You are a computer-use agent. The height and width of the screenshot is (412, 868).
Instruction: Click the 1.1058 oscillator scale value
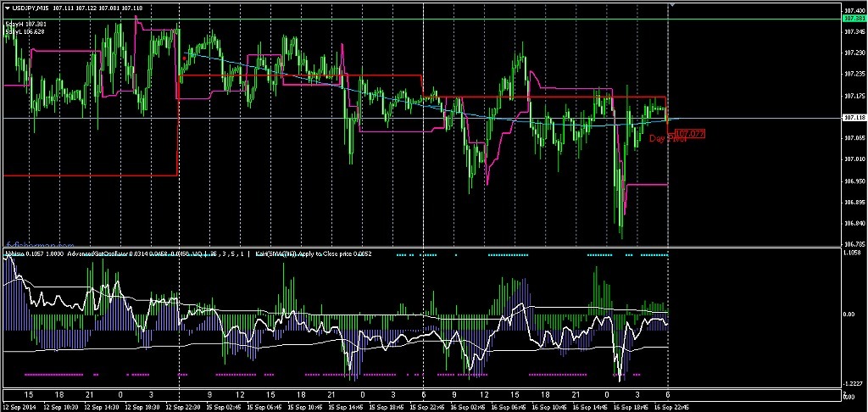coord(853,252)
